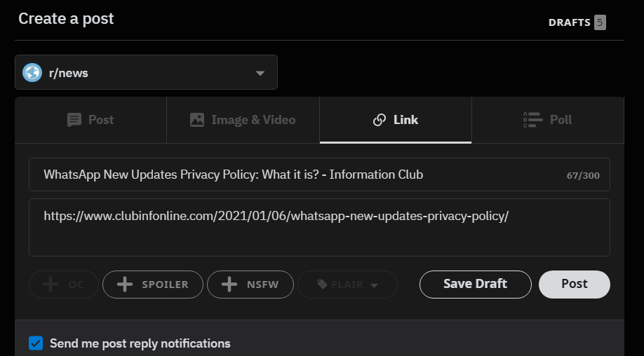This screenshot has height=356, width=644.
Task: Click the chain link icon on Link tab
Action: point(379,120)
